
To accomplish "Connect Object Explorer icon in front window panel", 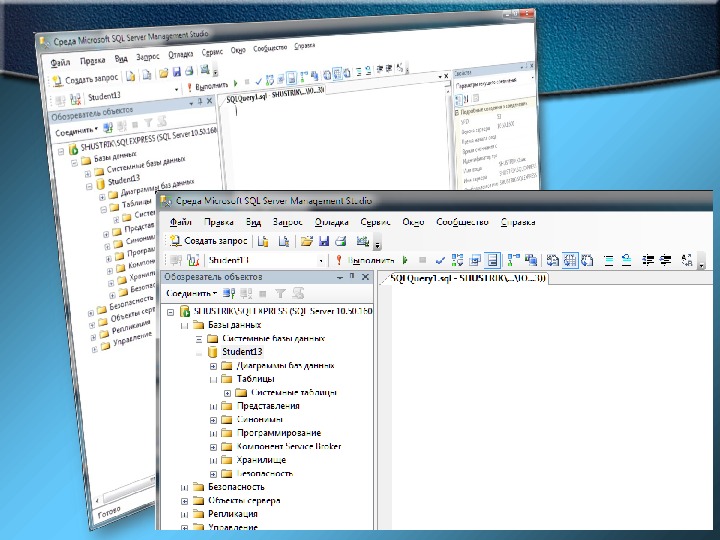I will pos(229,293).
